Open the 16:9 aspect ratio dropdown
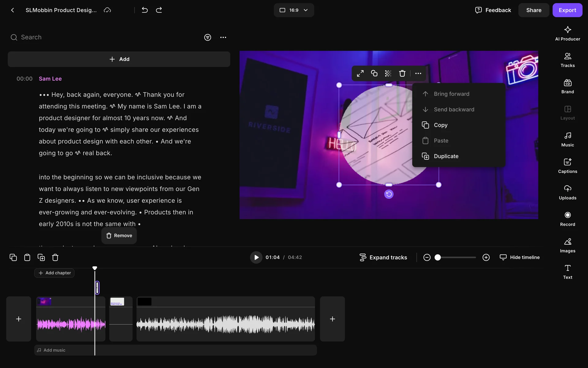The width and height of the screenshot is (588, 368). [x=293, y=10]
